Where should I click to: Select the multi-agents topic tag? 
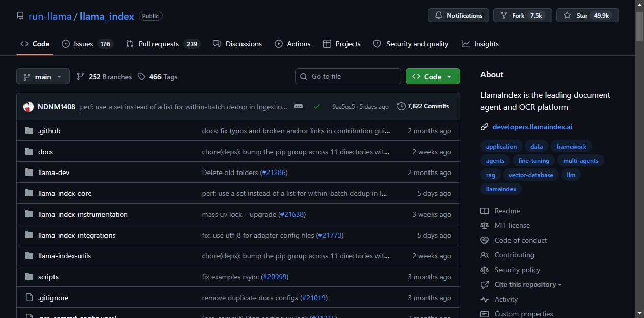[x=581, y=160]
